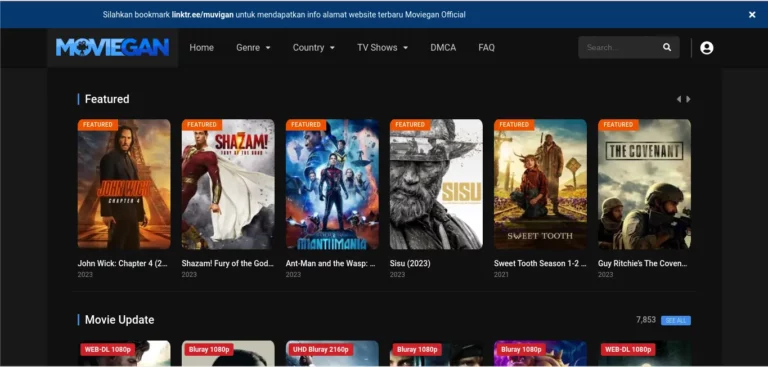Open Shazam Fury of the Gods poster
The image size is (768, 367).
pyautogui.click(x=228, y=184)
